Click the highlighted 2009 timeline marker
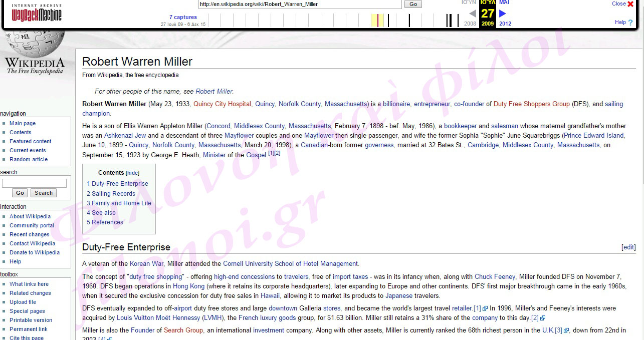 377,21
